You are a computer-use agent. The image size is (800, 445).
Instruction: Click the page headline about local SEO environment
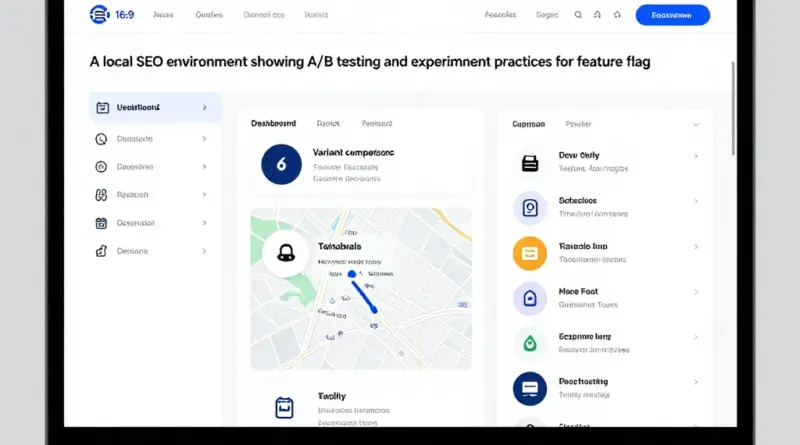[370, 62]
